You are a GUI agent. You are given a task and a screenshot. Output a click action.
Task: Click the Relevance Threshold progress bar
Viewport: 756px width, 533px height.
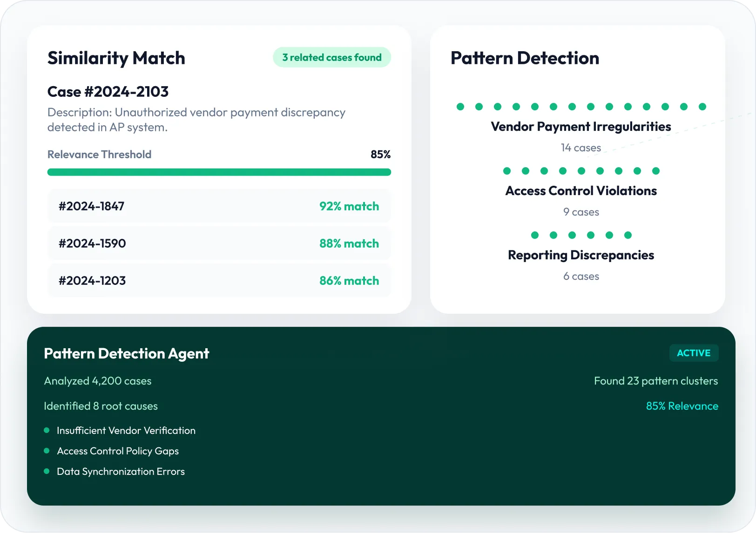(219, 172)
